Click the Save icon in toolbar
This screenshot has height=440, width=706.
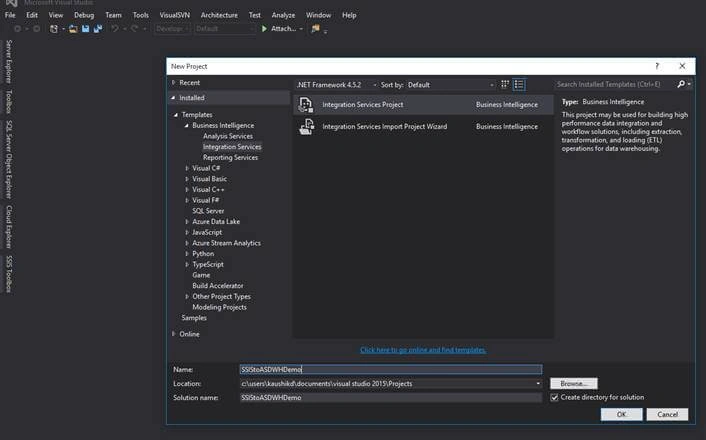pyautogui.click(x=85, y=29)
